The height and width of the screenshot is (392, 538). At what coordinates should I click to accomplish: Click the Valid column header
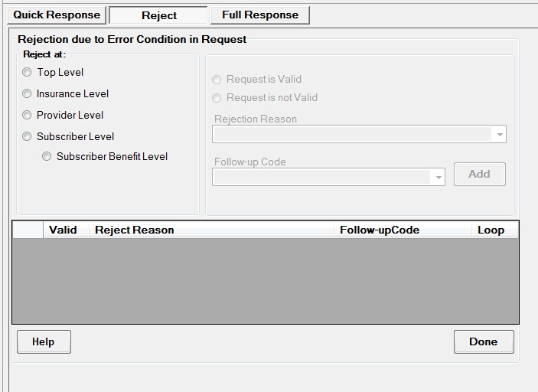(63, 230)
